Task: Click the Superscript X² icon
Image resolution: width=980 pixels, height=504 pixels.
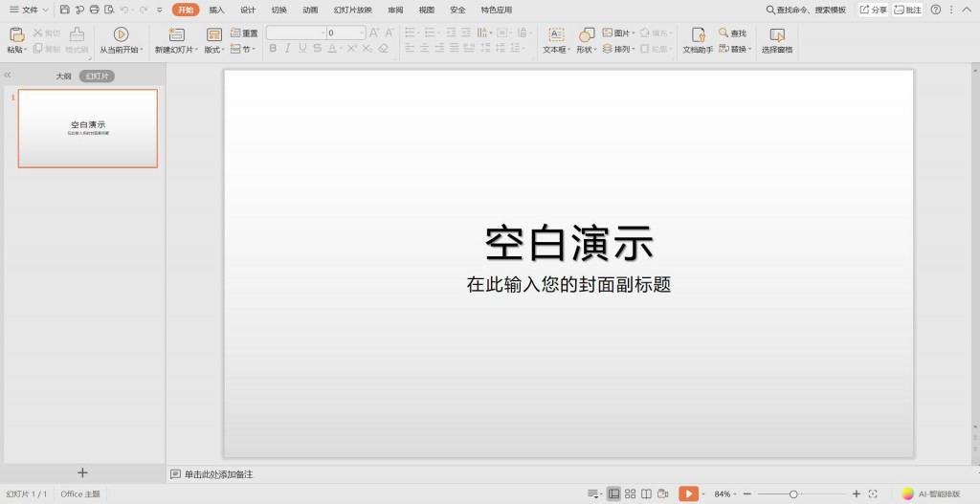Action: [352, 48]
